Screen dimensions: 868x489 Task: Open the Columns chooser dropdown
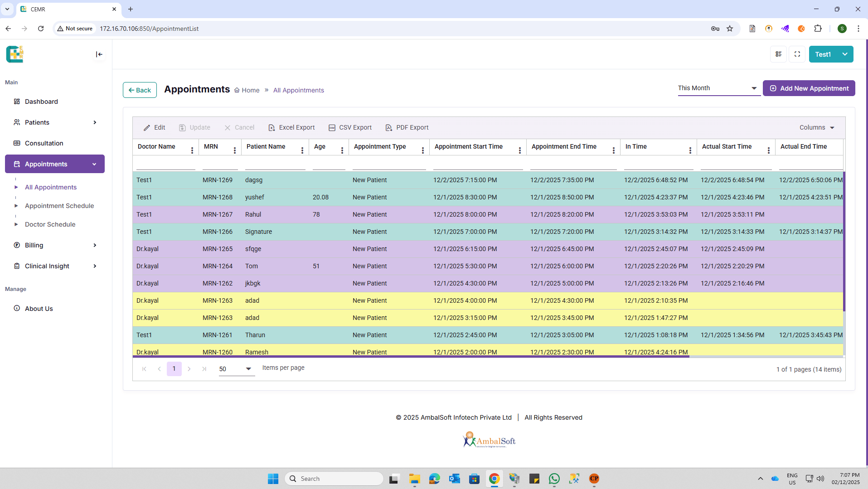tap(817, 128)
